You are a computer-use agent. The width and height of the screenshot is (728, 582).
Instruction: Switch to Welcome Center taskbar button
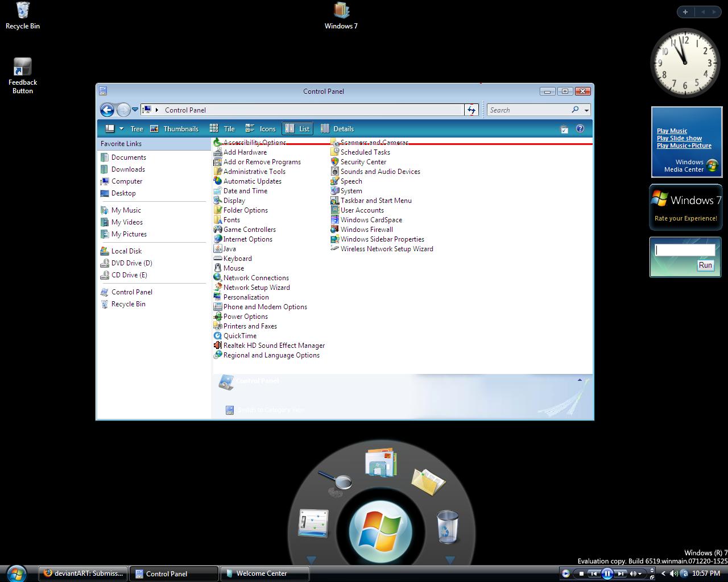pyautogui.click(x=265, y=573)
